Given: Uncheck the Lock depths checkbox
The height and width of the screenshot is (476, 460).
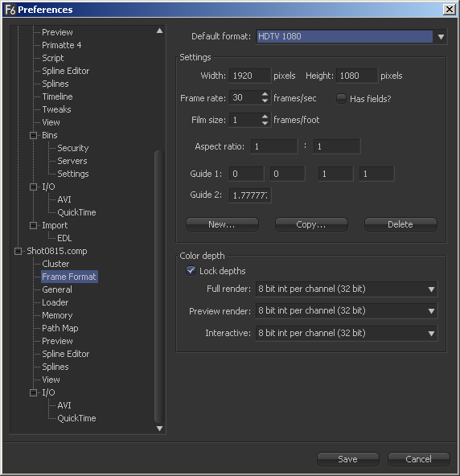Looking at the screenshot, I should pos(191,270).
